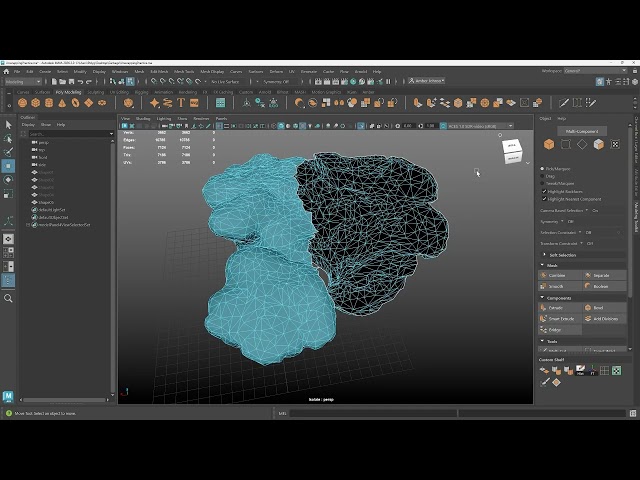Click the Home icon in menu bar
Screen dimensions: 640x480
pos(6,71)
